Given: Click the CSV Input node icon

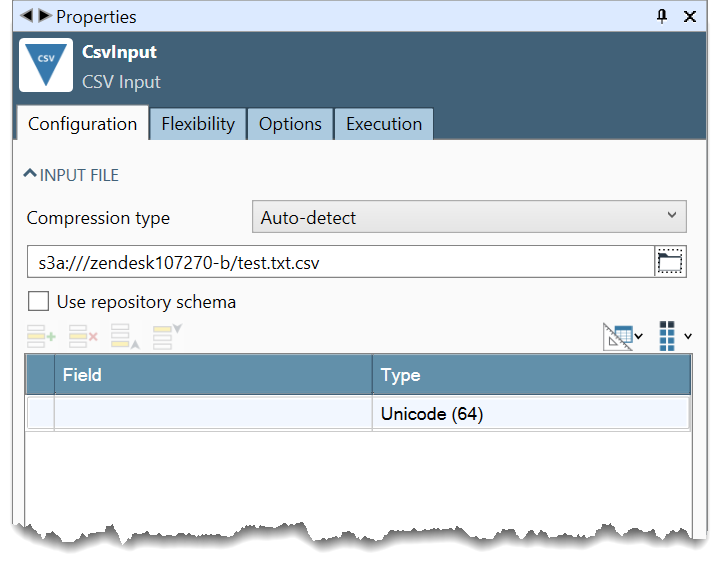Looking at the screenshot, I should click(46, 66).
